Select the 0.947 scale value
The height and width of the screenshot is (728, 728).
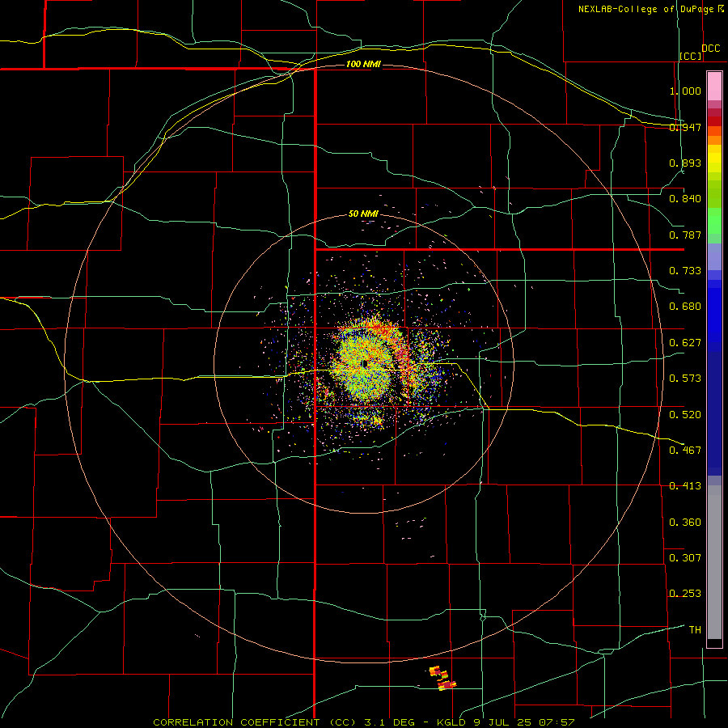point(685,127)
